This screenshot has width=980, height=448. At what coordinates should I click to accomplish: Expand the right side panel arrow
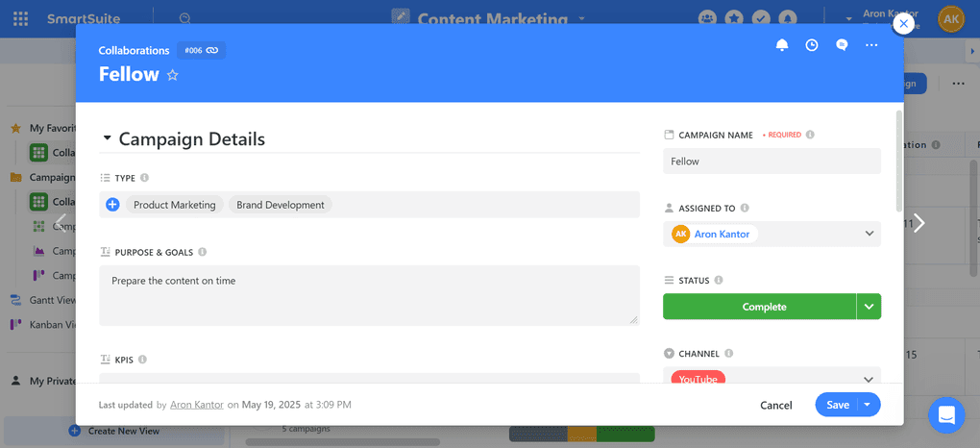pos(973,51)
